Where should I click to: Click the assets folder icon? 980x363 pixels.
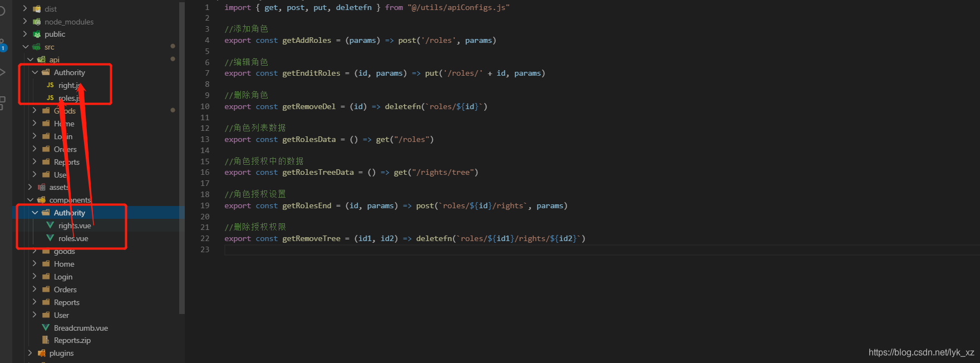pos(41,188)
